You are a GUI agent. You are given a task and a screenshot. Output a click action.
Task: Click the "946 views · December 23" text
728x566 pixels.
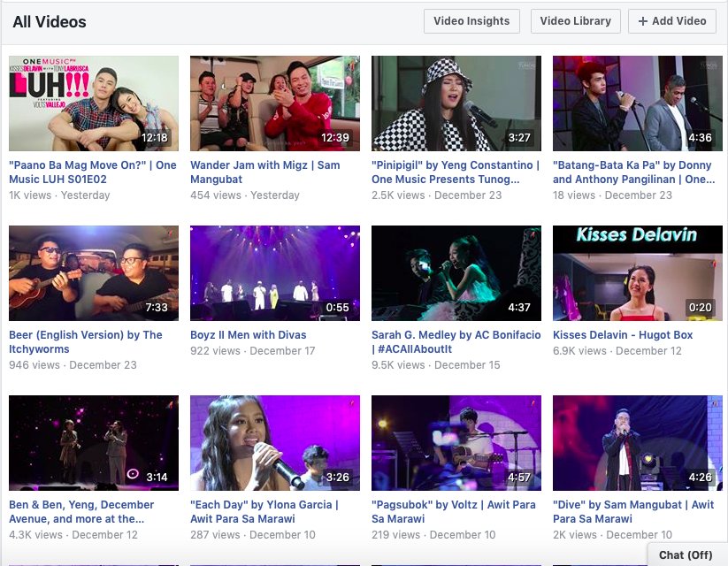(73, 365)
